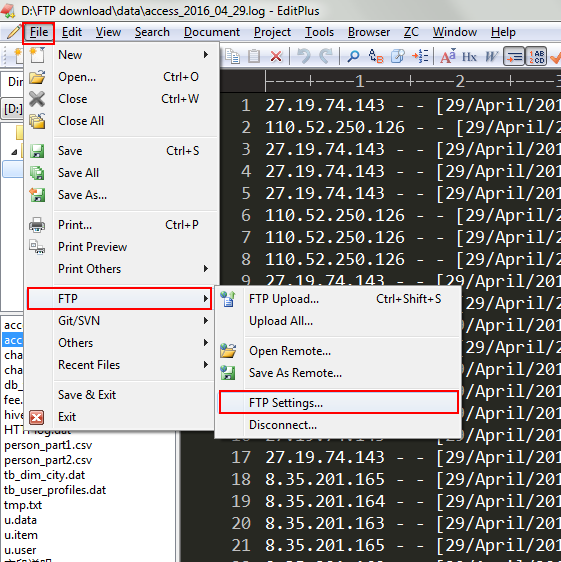Select person_part1.csv in file list
This screenshot has height=562, width=561.
tap(48, 445)
